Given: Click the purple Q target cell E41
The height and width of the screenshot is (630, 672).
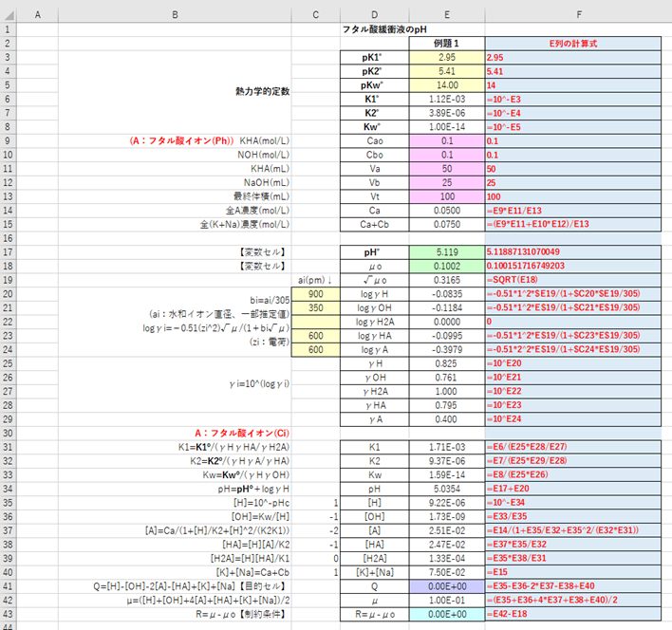Looking at the screenshot, I should tap(447, 586).
